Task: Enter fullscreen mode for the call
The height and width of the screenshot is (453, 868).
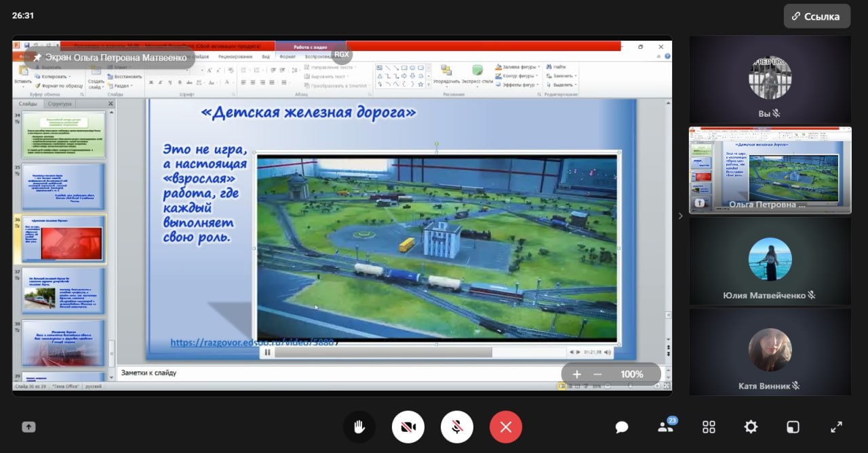Action: pyautogui.click(x=836, y=427)
